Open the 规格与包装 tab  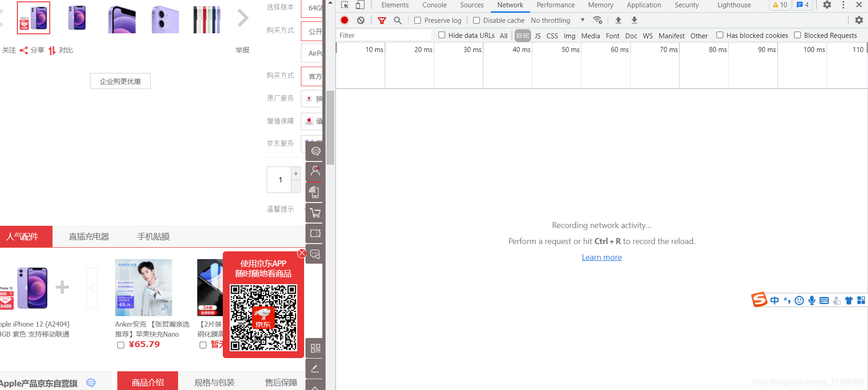click(214, 382)
